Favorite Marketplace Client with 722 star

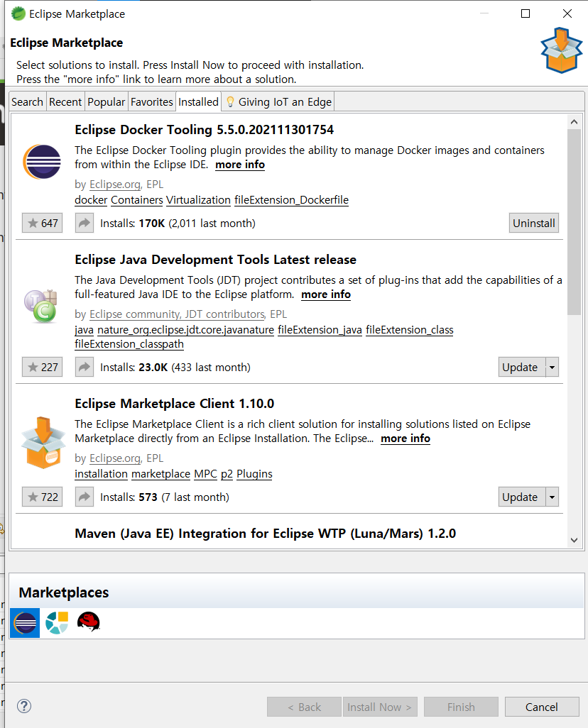pyautogui.click(x=43, y=497)
